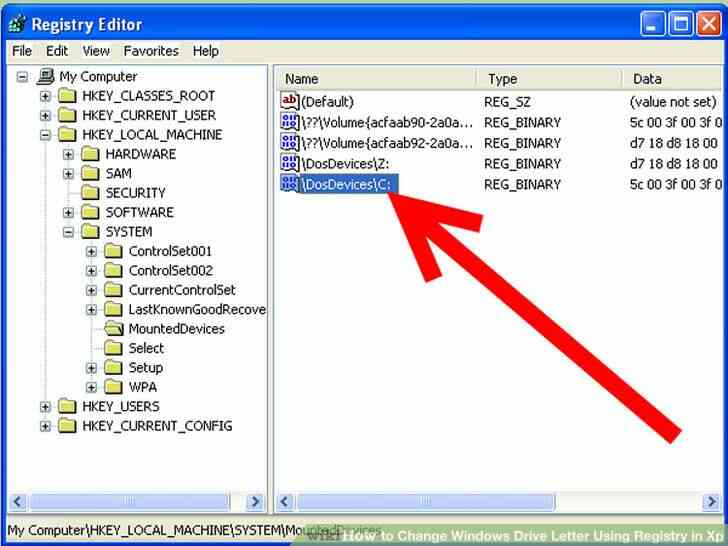728x546 pixels.
Task: Click tree pane scroll left arrow
Action: pos(18,502)
